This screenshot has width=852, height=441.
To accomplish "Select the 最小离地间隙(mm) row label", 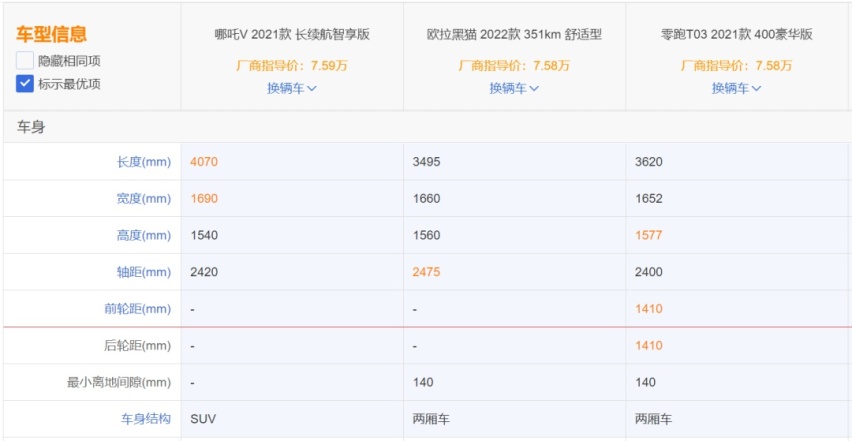I will (x=118, y=383).
